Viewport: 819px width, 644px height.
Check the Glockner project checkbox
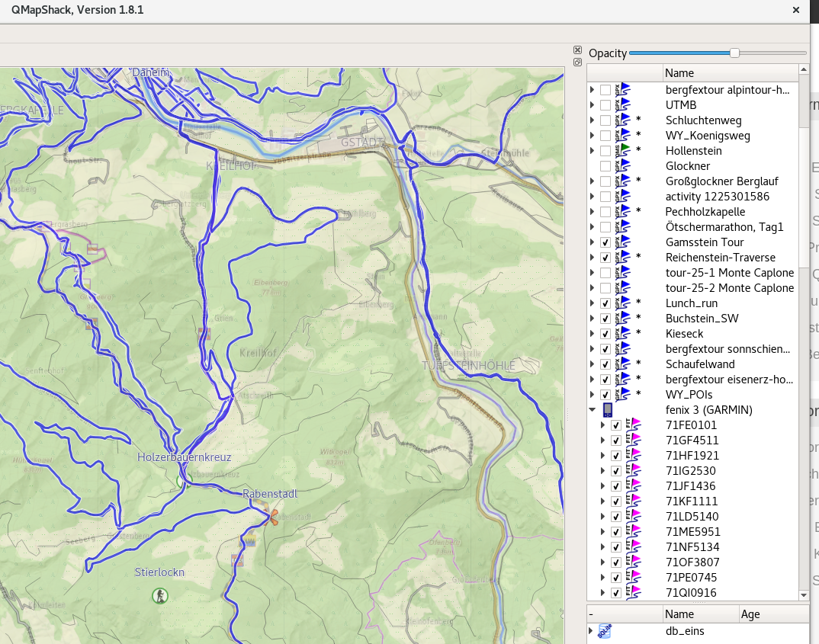605,166
